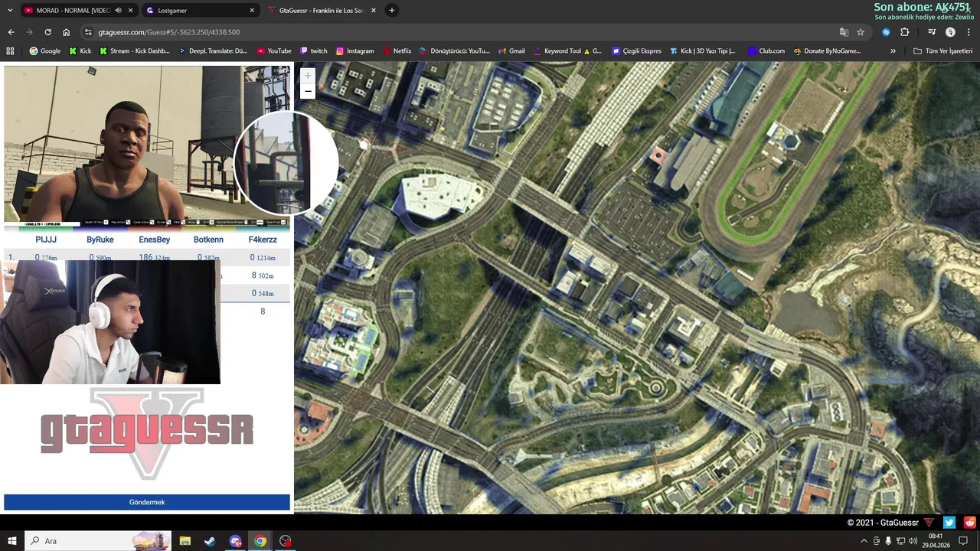The height and width of the screenshot is (551, 980).
Task: Mute audio icon on MORAD tab
Action: tap(119, 11)
